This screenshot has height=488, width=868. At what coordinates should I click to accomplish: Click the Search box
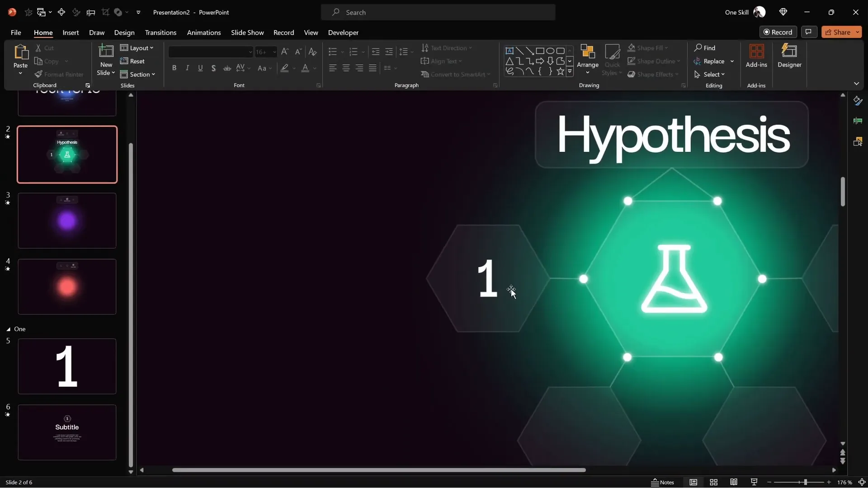point(438,12)
